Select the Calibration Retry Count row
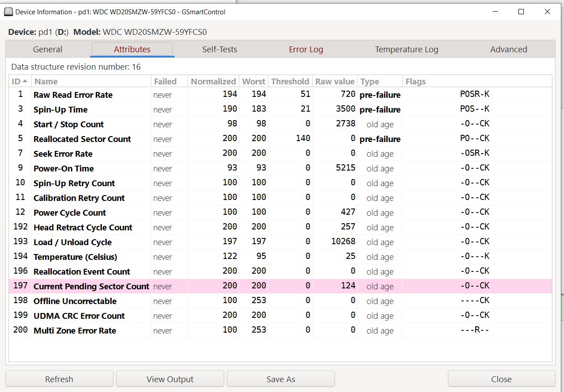The height and width of the screenshot is (392, 564). click(280, 198)
